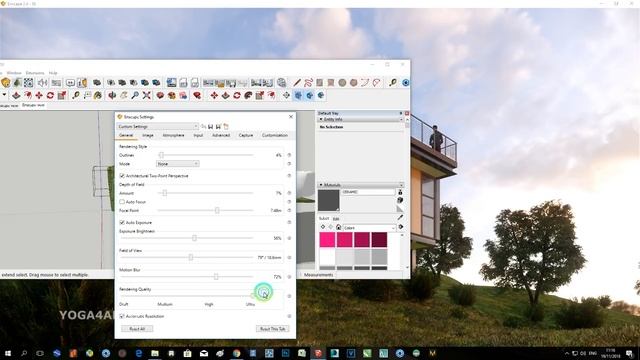Image resolution: width=640 pixels, height=360 pixels.
Task: Pick the darkest maroon color swatch
Action: (x=379, y=240)
